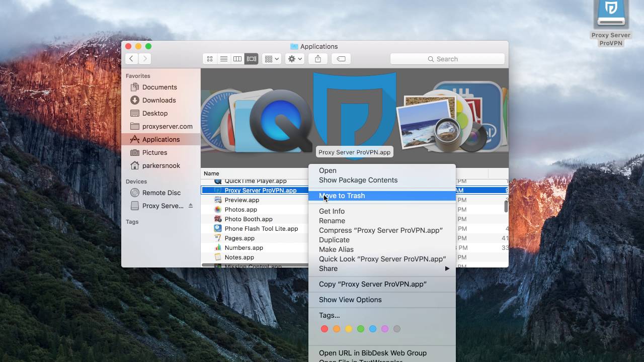
Task: Apply the yellow tag color
Action: [349, 329]
